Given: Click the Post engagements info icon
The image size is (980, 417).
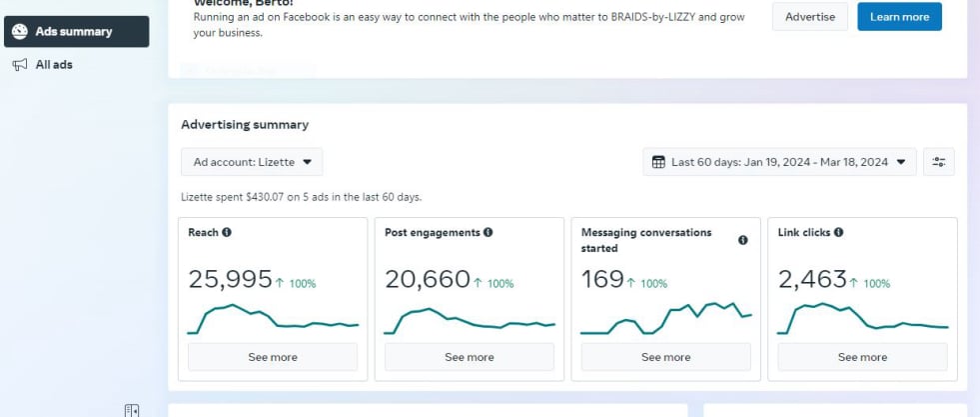Looking at the screenshot, I should 488,232.
